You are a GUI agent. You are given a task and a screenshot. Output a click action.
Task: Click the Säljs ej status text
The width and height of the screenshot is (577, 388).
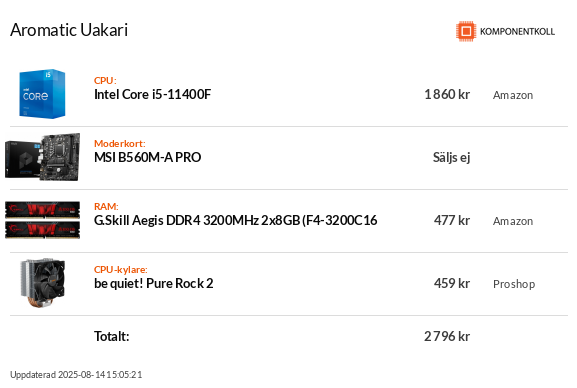click(x=452, y=158)
